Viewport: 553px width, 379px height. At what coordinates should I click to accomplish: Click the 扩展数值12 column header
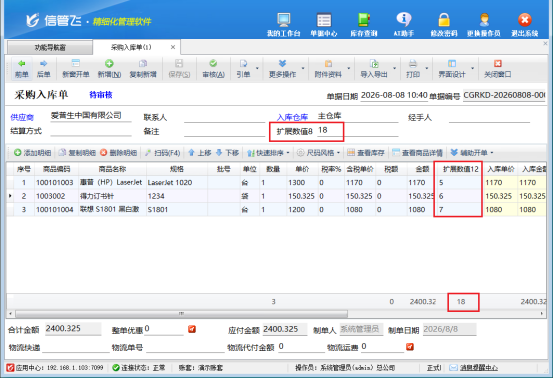(x=460, y=169)
